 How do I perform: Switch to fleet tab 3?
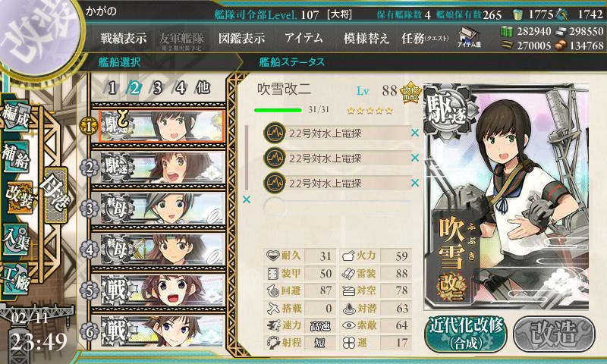point(157,88)
